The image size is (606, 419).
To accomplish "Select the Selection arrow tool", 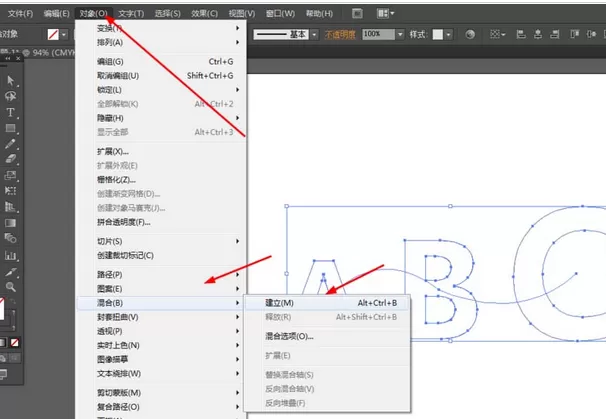I will click(x=10, y=80).
